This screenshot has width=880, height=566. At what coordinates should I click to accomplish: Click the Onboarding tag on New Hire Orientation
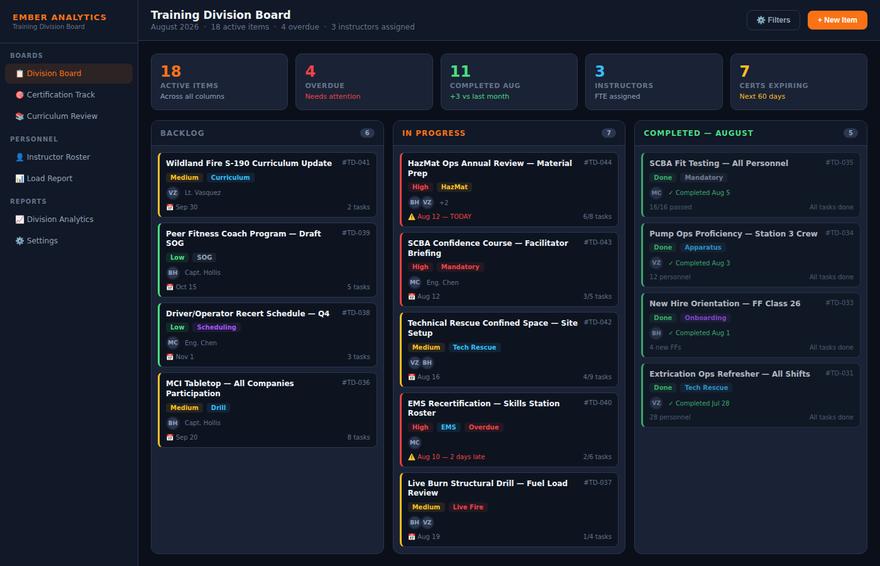point(705,317)
